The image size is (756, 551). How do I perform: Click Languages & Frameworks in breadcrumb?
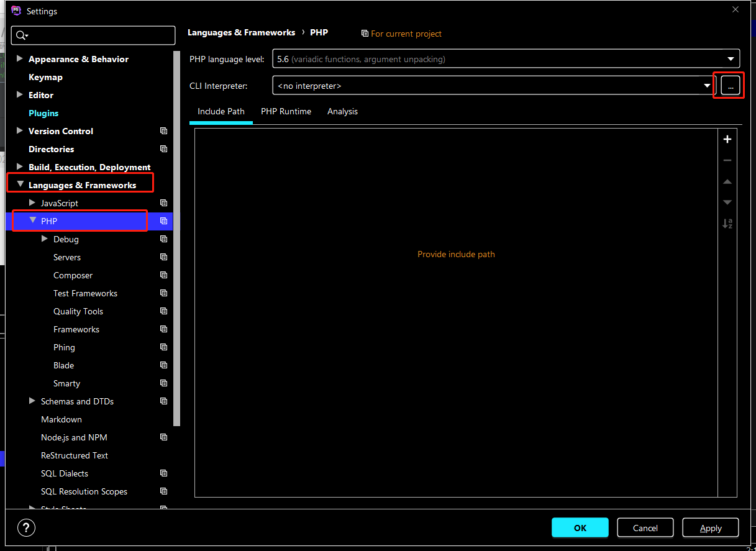tap(241, 33)
